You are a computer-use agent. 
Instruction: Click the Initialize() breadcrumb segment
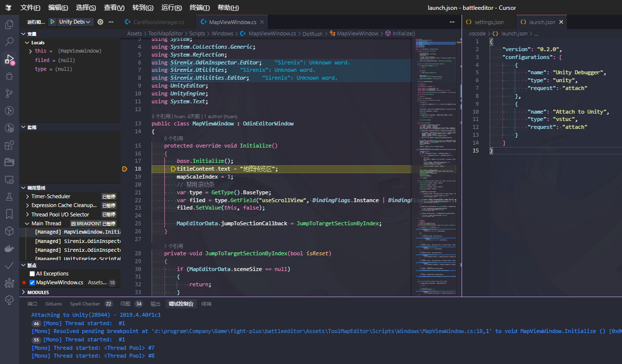pos(400,33)
